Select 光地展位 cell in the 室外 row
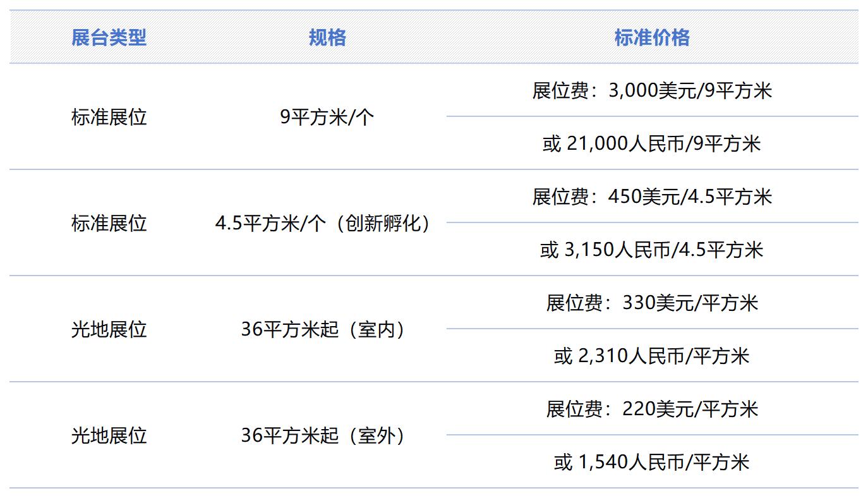 click(109, 436)
